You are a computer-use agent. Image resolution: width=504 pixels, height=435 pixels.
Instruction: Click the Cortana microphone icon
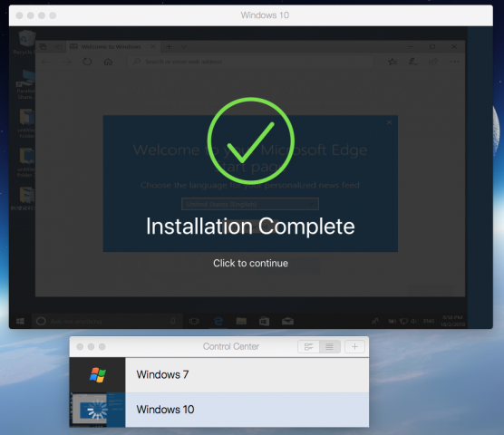pos(173,321)
